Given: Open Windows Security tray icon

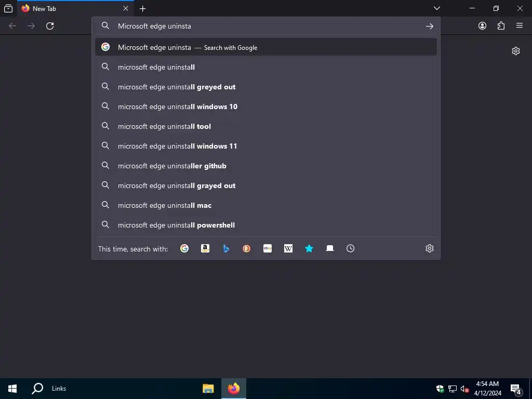Looking at the screenshot, I should (440, 389).
